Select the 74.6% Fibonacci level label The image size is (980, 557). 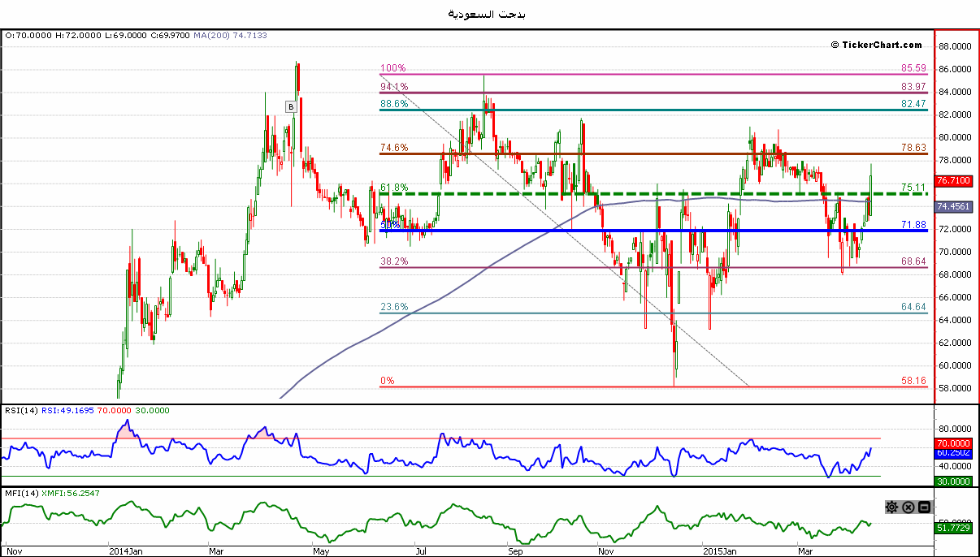pos(394,148)
